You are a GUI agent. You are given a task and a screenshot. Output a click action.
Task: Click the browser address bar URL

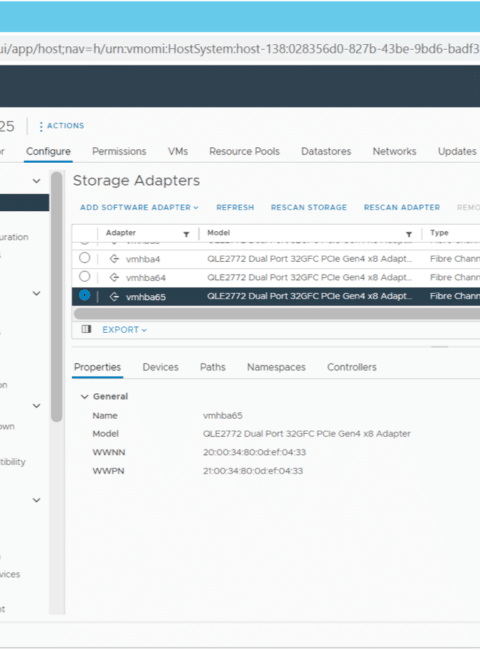coord(240,49)
